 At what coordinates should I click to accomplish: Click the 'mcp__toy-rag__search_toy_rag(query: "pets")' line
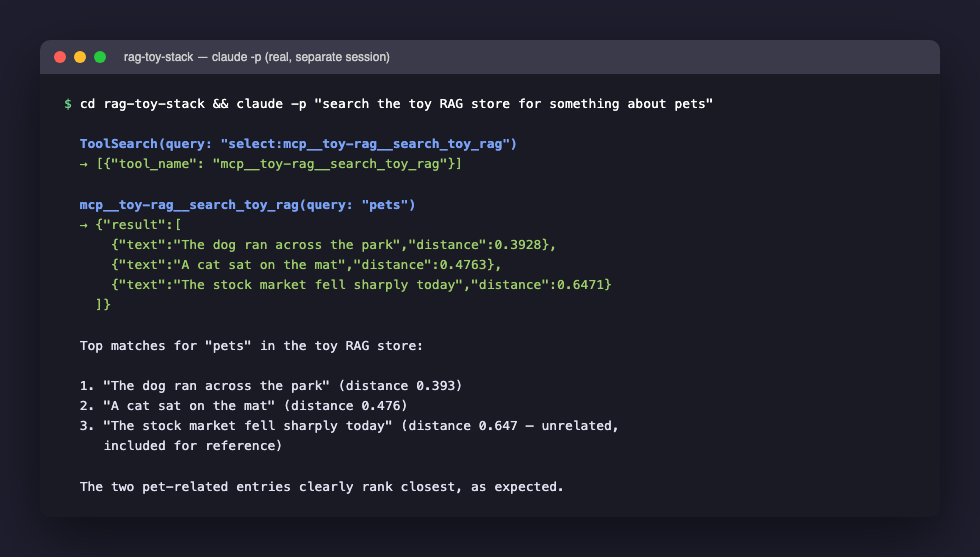(248, 205)
